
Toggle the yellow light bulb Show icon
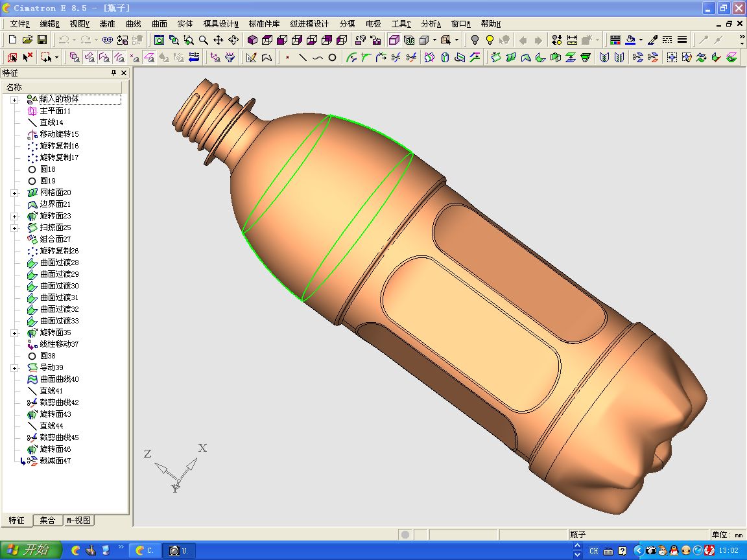pos(490,40)
